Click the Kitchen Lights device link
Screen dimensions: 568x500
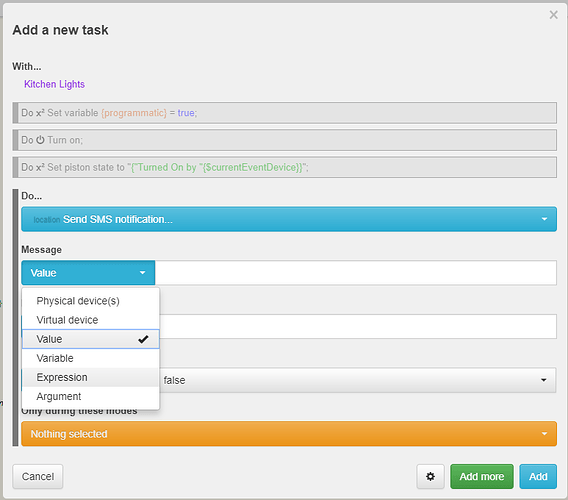point(54,84)
